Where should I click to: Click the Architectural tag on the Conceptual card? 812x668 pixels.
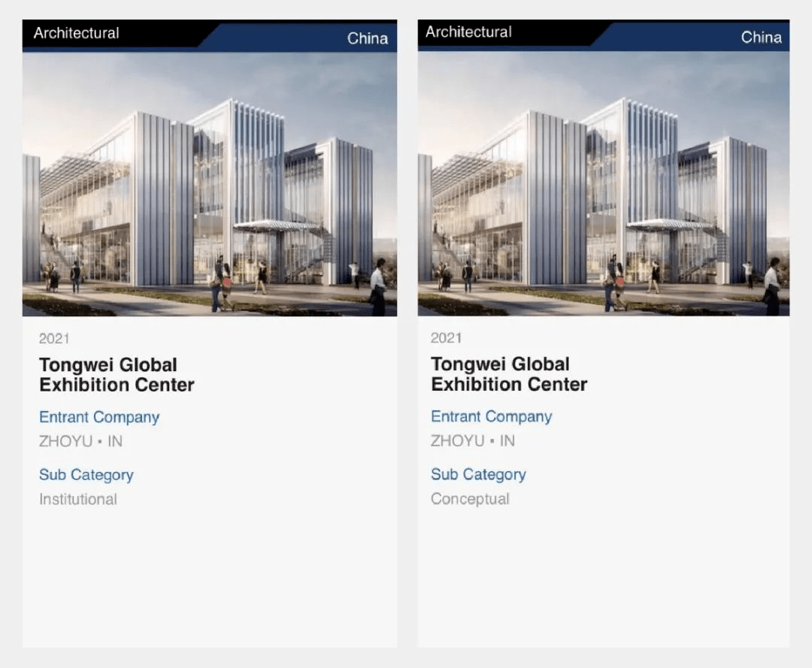(468, 32)
